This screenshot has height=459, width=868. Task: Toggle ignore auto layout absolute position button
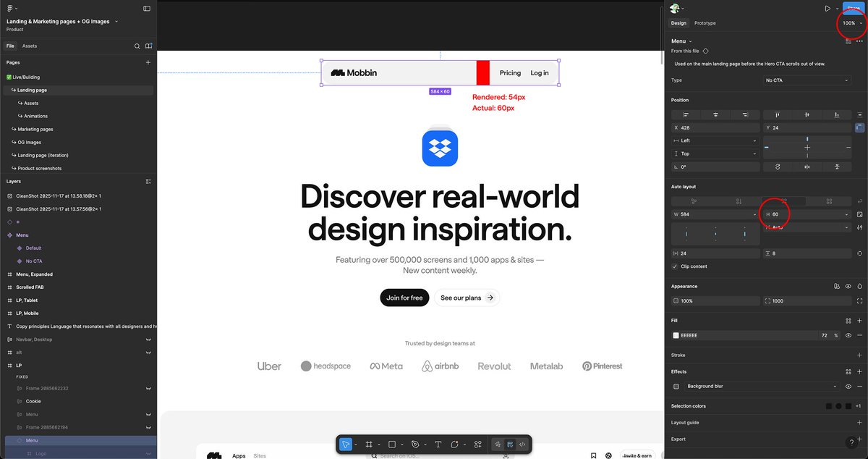pyautogui.click(x=859, y=127)
